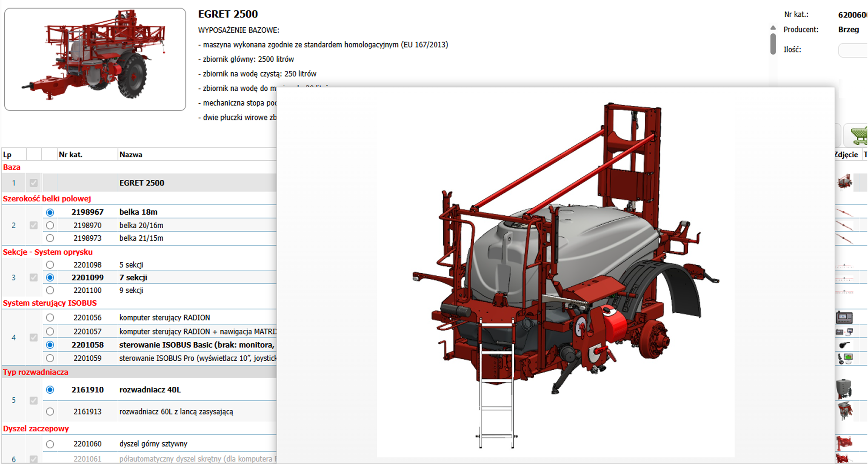Select the 9 sekcji radio option

pyautogui.click(x=50, y=290)
